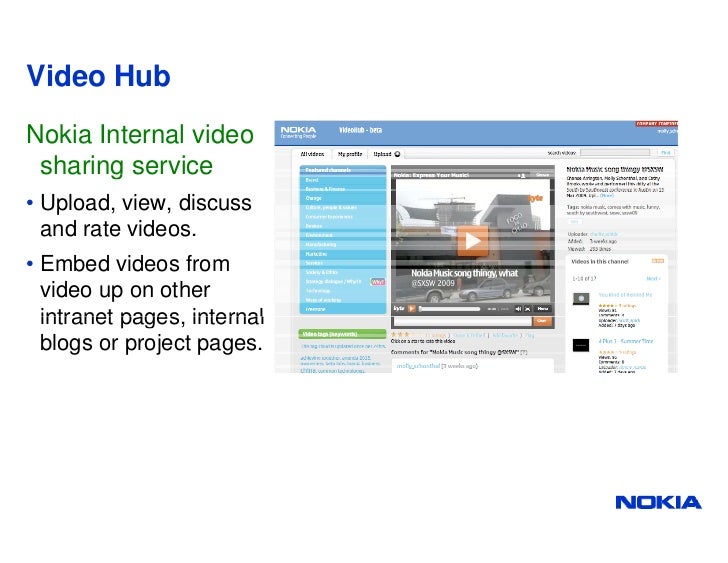The height and width of the screenshot is (563, 728).
Task: Open the 4 Plus 1 - Summer Time thumbnail
Action: [581, 345]
